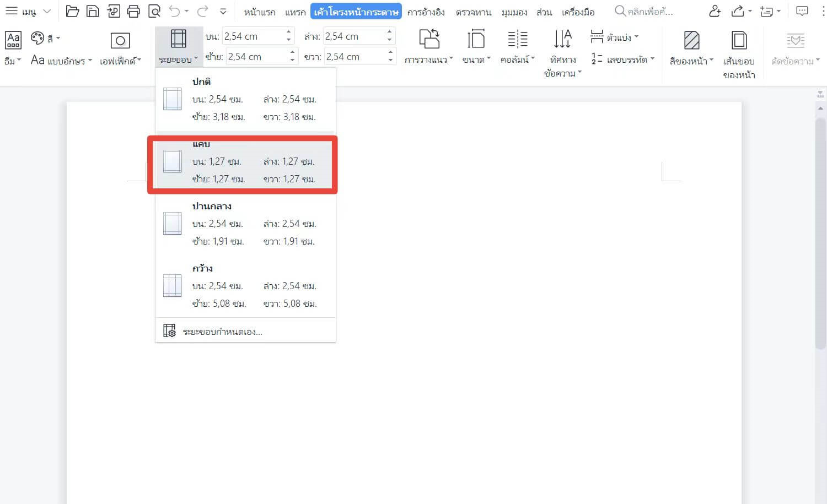This screenshot has width=827, height=504.
Task: Click the export to PDF icon
Action: [x=114, y=11]
